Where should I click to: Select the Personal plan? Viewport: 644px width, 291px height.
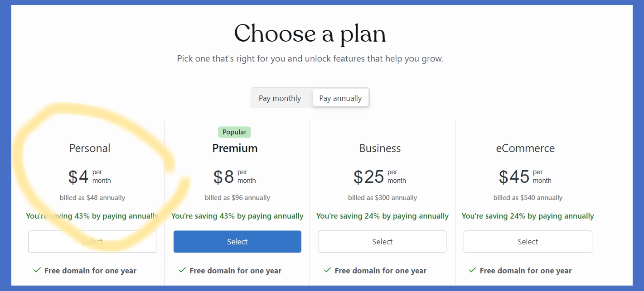[92, 242]
